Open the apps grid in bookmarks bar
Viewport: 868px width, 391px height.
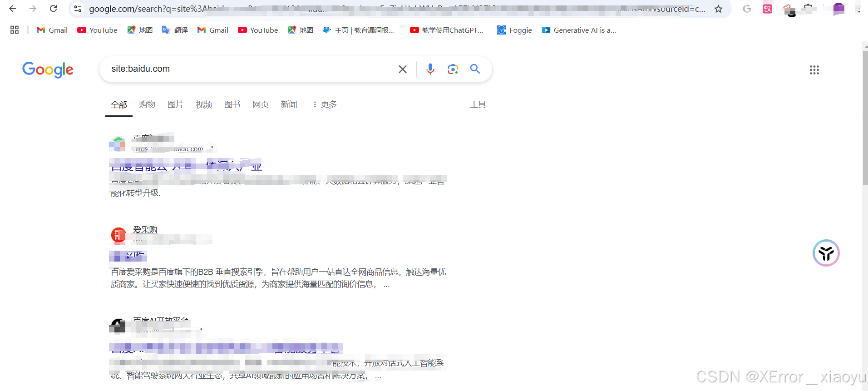coord(15,30)
